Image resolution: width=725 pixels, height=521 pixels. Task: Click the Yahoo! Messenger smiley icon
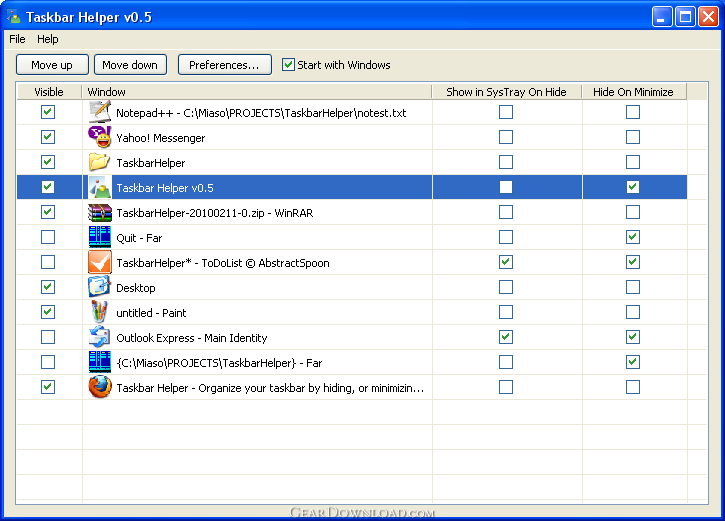coord(99,137)
